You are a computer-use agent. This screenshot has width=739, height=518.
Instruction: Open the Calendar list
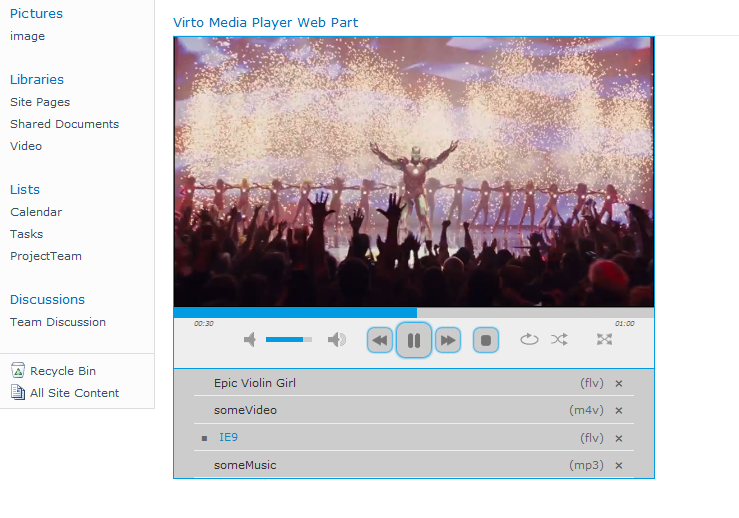point(36,212)
